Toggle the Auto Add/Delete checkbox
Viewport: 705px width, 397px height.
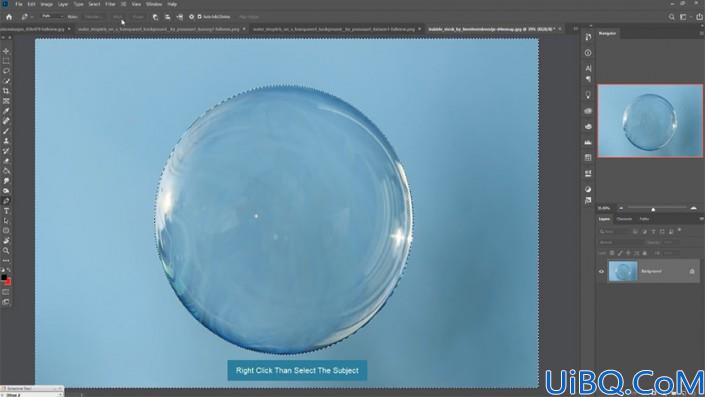click(200, 17)
